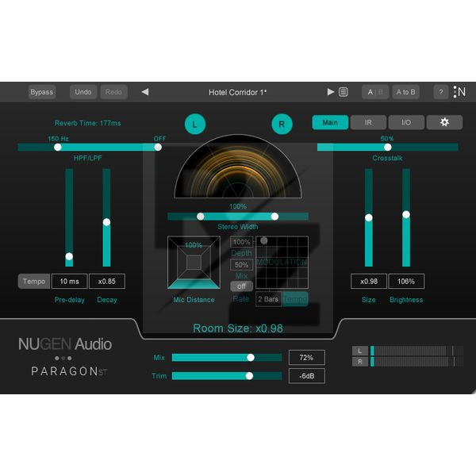Click the Mic Distance label
The height and width of the screenshot is (476, 476).
point(194,300)
